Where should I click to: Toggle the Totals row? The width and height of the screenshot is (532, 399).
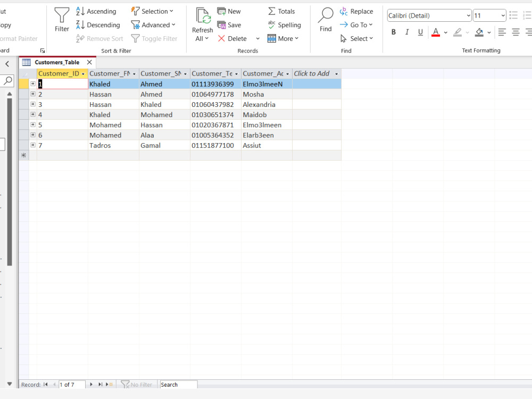(x=281, y=11)
